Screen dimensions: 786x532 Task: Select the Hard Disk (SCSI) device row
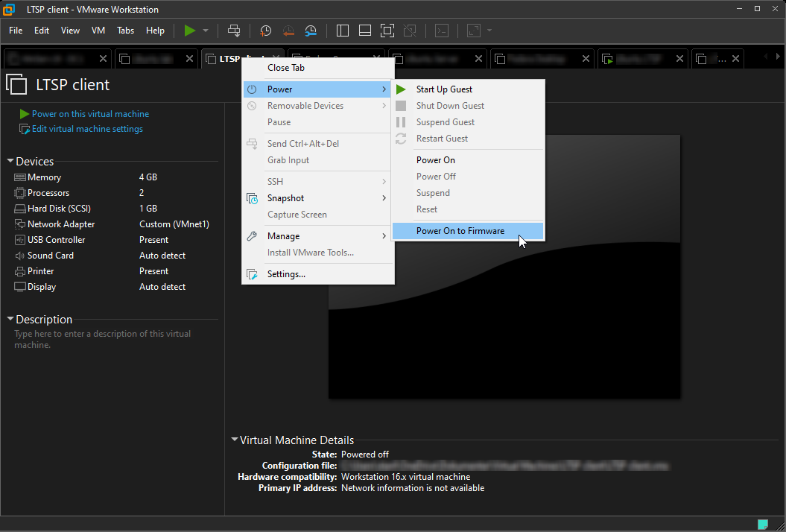click(113, 209)
